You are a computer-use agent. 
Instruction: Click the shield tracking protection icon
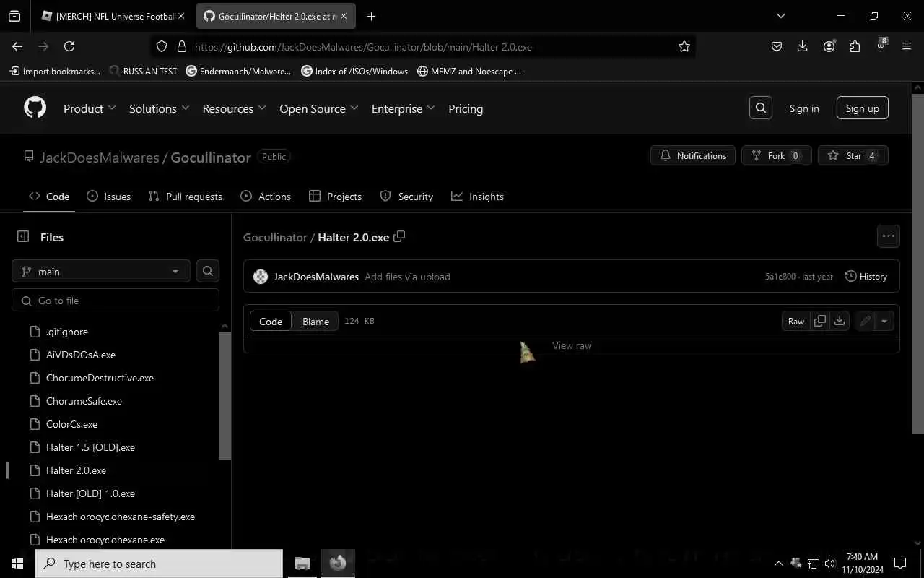[162, 46]
